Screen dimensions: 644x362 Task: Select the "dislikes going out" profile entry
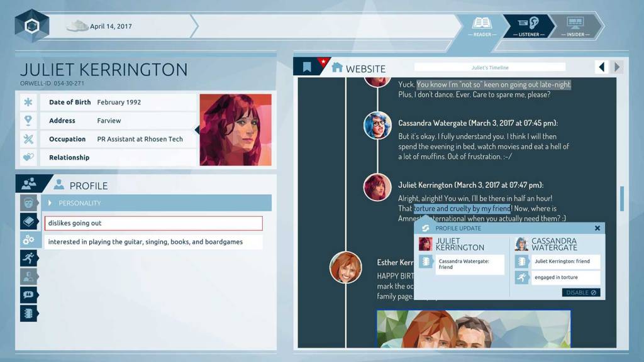pos(153,223)
